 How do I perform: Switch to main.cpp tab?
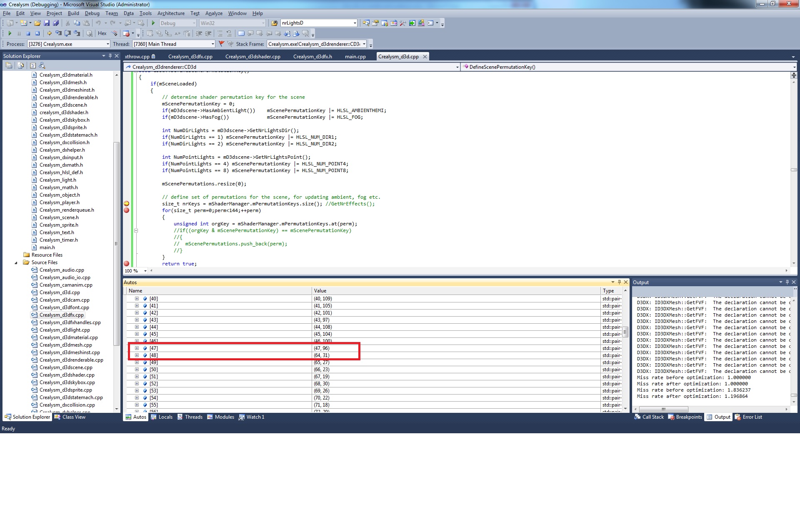pyautogui.click(x=355, y=57)
